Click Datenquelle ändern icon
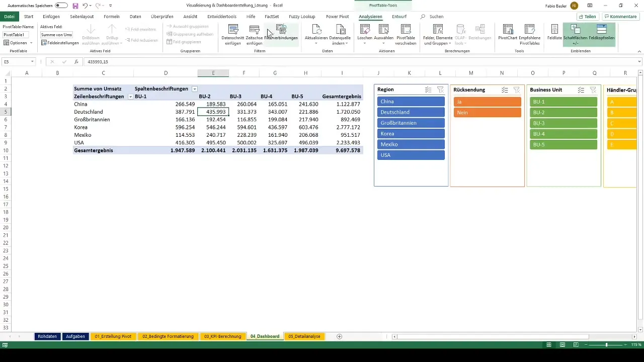Screen dimensions: 644x362 341,29
